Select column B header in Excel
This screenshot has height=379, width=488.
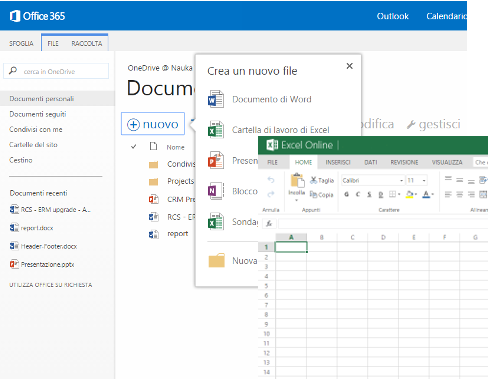(322, 237)
